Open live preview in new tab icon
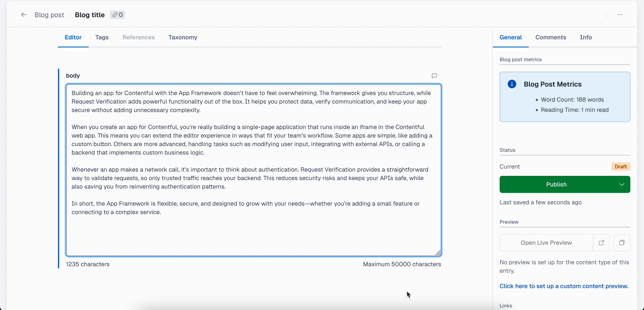This screenshot has height=310, width=644. 601,243
